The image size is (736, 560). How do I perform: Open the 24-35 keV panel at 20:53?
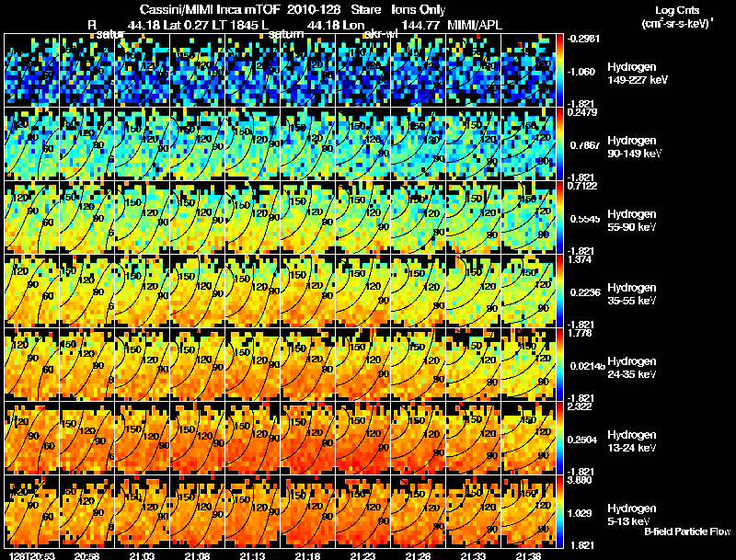[x=31, y=364]
